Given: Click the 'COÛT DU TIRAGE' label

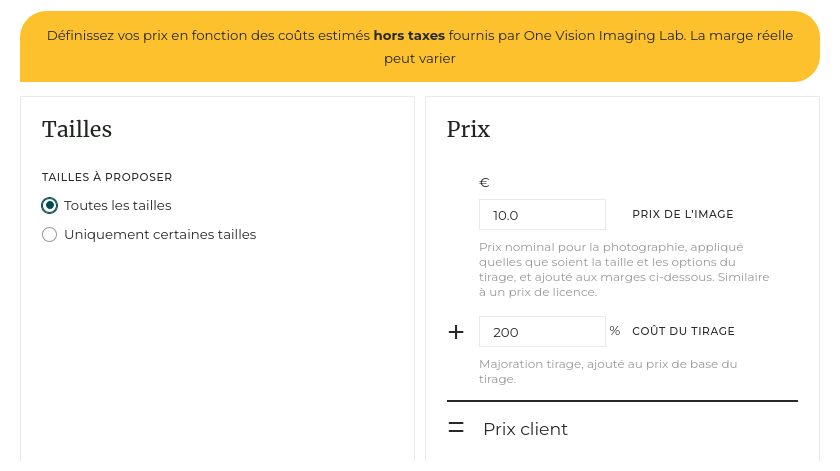Looking at the screenshot, I should [x=683, y=332].
